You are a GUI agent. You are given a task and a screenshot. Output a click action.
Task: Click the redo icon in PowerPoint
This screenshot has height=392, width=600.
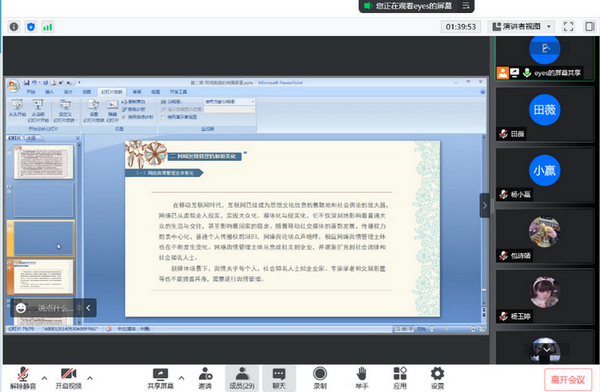(x=46, y=83)
